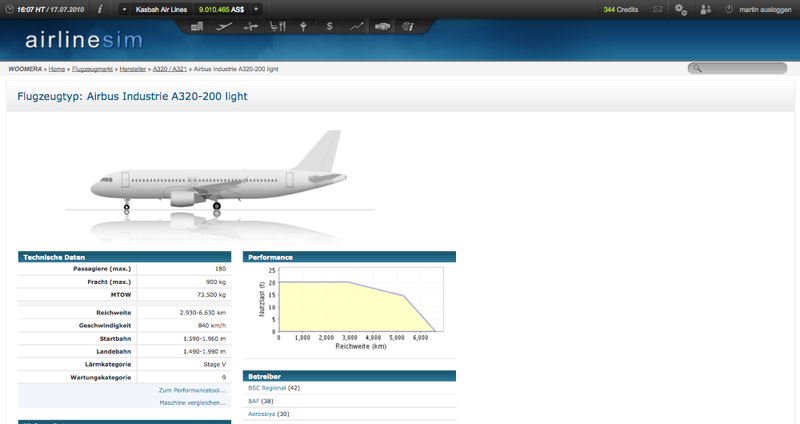The image size is (800, 424).
Task: Click the italic info icon in top bar
Action: [100, 9]
